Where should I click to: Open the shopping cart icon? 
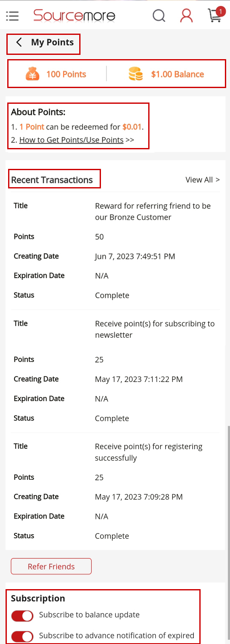(214, 16)
